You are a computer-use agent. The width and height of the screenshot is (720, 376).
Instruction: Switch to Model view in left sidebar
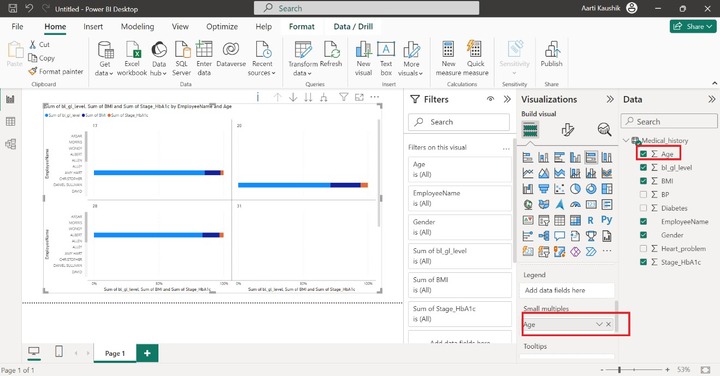coord(10,144)
